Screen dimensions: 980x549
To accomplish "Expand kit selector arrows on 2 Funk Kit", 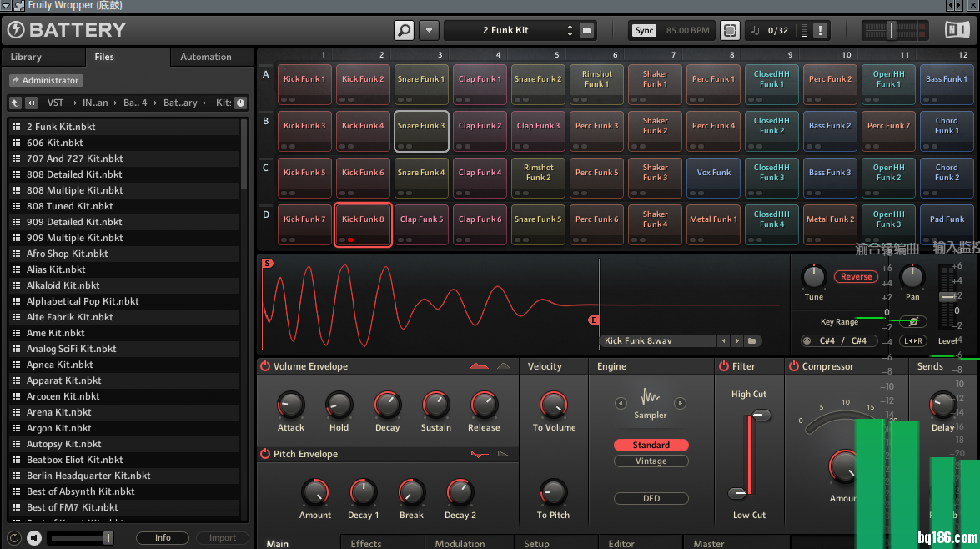I will [x=570, y=30].
